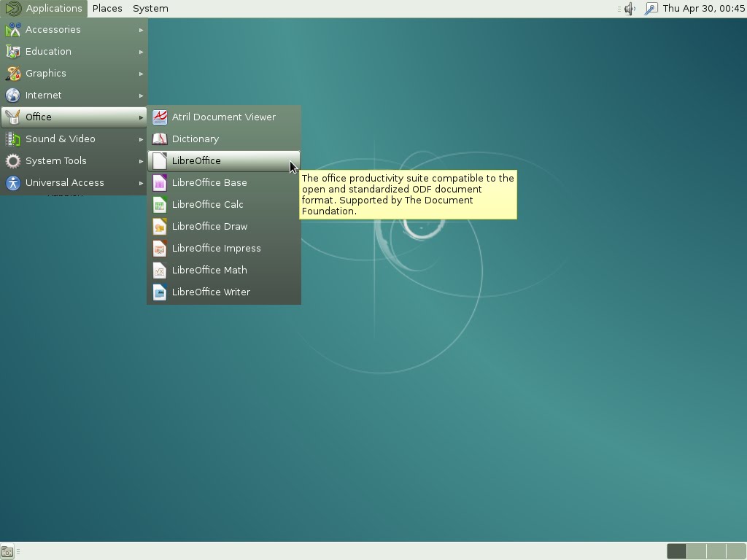This screenshot has height=560, width=747.
Task: Open the Places menu
Action: click(x=107, y=9)
